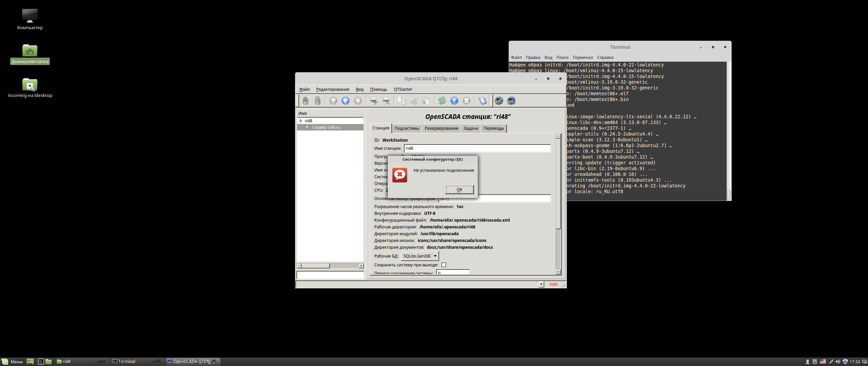Click the red root user label
This screenshot has width=868, height=366.
[553, 284]
